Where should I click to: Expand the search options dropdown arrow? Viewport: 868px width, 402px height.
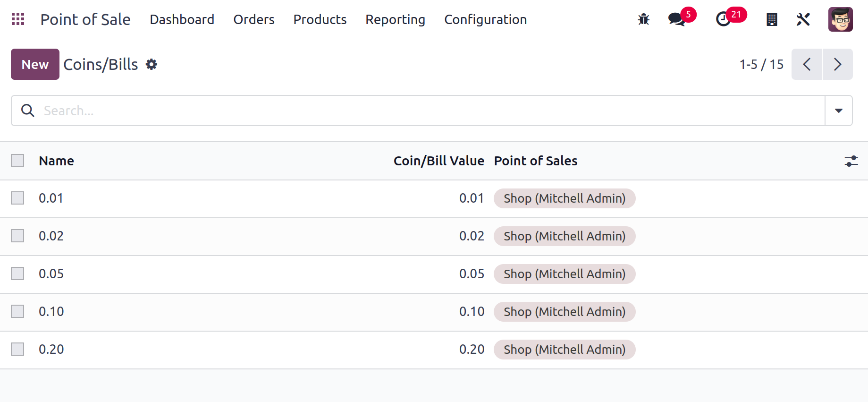point(839,111)
